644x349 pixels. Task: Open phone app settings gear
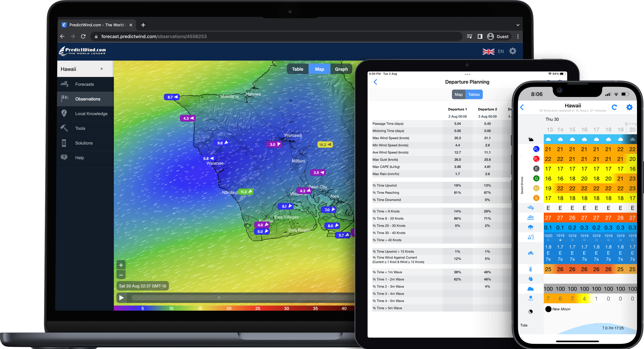(x=629, y=107)
